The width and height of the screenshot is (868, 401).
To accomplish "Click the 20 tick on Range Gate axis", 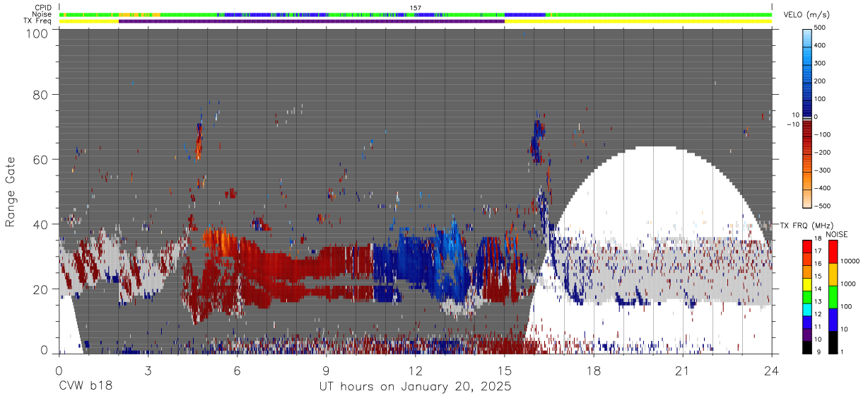I will tap(42, 289).
